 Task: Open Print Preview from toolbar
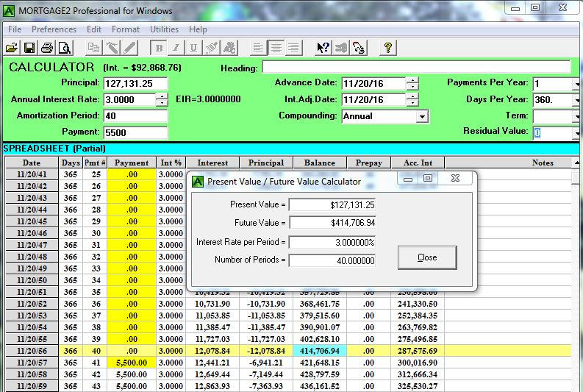click(65, 48)
